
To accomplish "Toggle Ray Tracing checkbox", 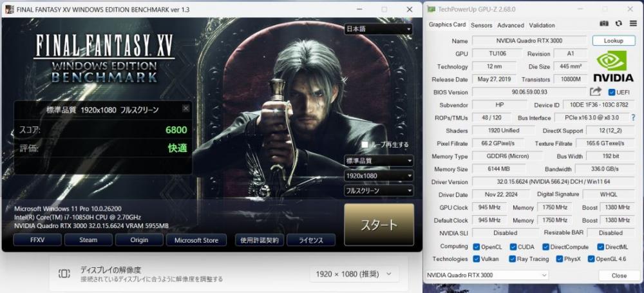I will coord(512,259).
